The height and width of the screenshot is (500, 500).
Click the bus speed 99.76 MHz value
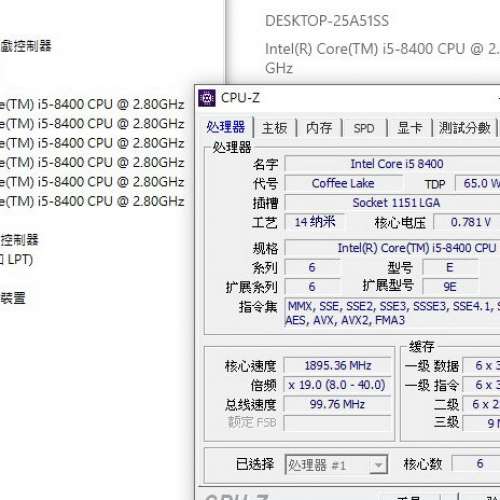click(x=337, y=404)
